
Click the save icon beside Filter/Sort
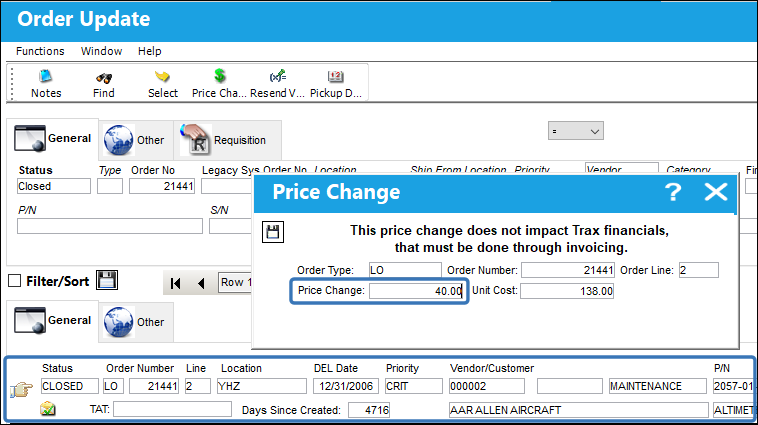pos(107,280)
